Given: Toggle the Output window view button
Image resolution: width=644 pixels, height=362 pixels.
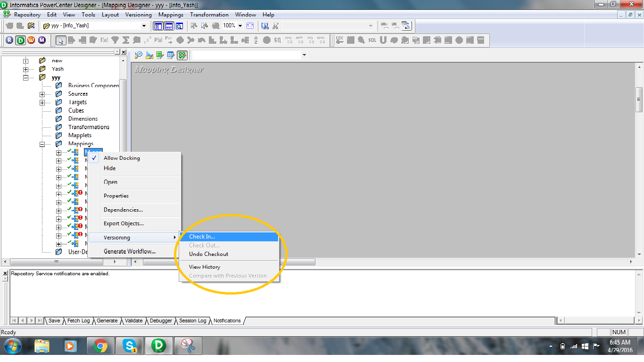Looking at the screenshot, I should 169,26.
